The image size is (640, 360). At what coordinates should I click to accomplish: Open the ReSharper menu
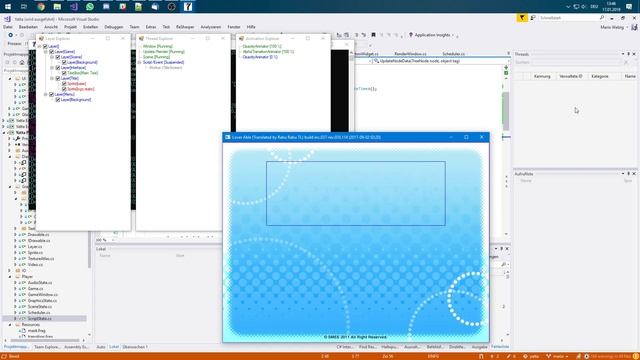click(185, 27)
